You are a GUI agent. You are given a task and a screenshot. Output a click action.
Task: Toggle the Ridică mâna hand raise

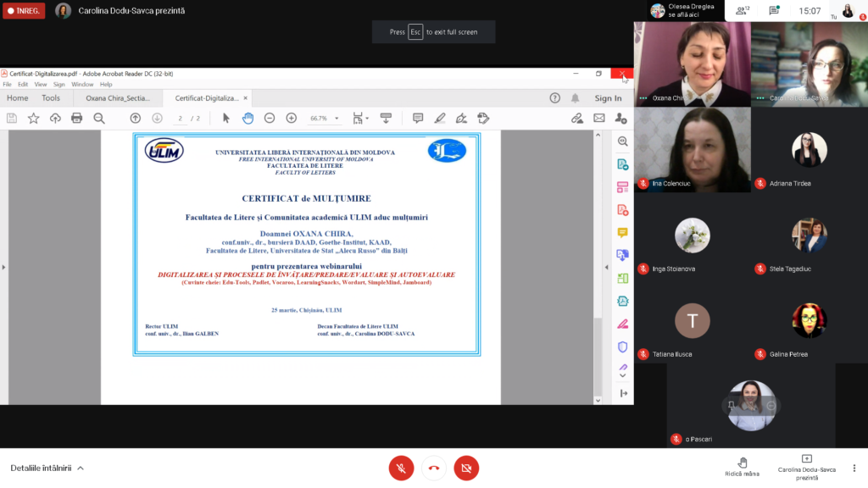click(742, 467)
